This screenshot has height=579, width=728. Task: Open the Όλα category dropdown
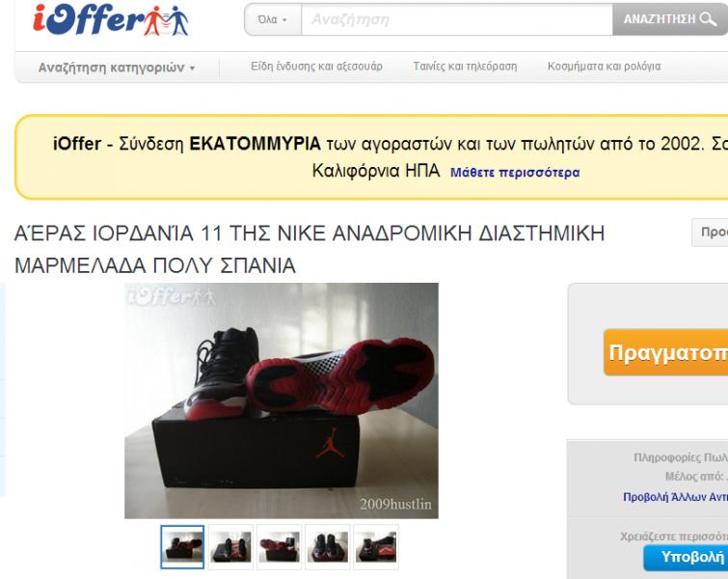(x=273, y=19)
